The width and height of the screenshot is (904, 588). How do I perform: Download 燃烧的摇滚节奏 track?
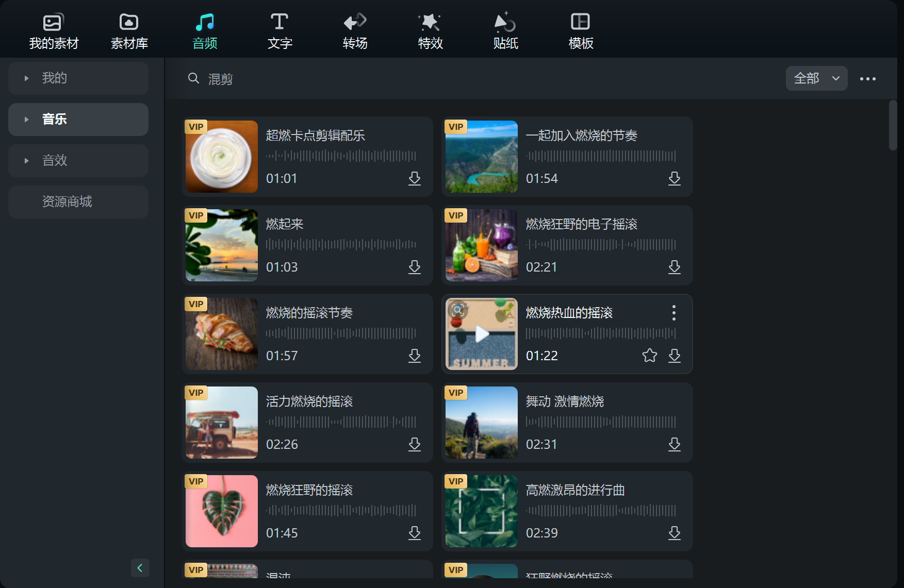pos(415,356)
